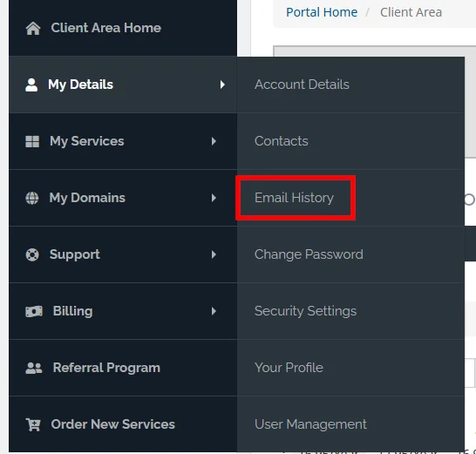Screen dimensions: 476x454
Task: Choose Change Password in the submenu
Action: (x=309, y=254)
